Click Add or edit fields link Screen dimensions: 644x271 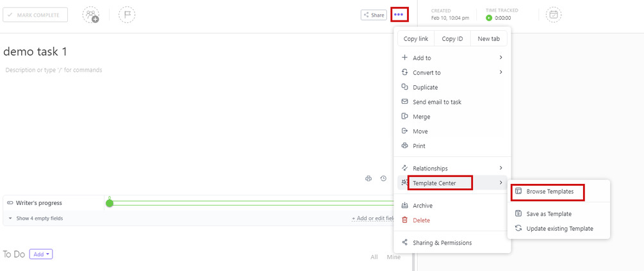(374, 218)
